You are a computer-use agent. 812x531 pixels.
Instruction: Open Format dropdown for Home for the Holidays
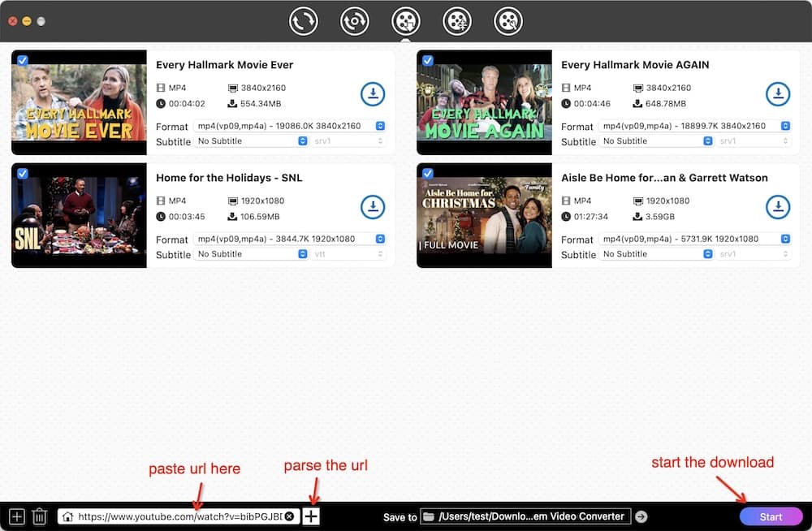point(290,239)
